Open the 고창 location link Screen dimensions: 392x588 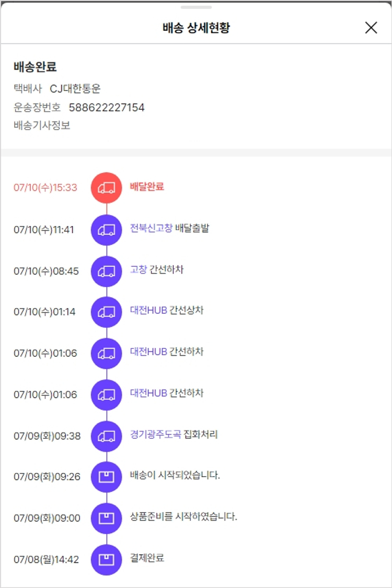[x=139, y=269]
